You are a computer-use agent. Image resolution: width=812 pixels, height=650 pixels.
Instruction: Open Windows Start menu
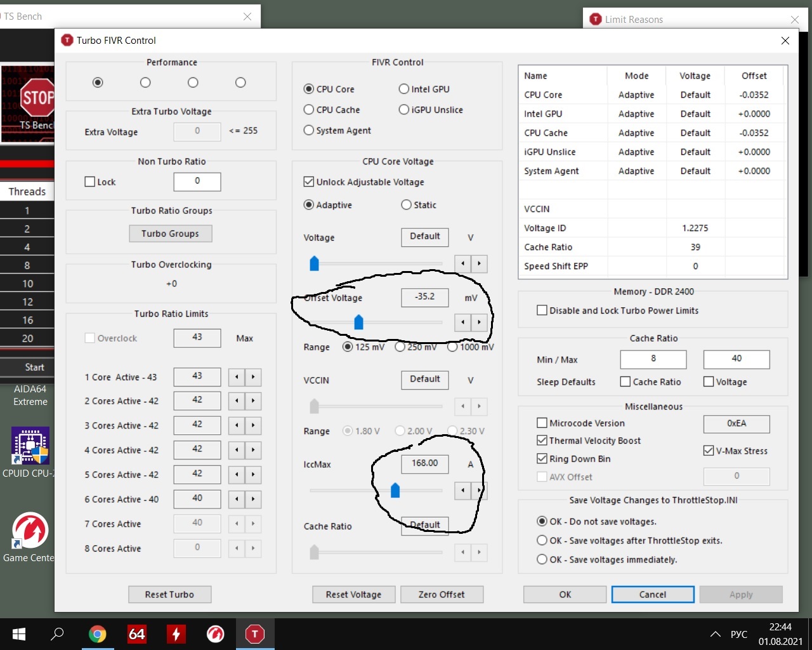[x=19, y=633]
